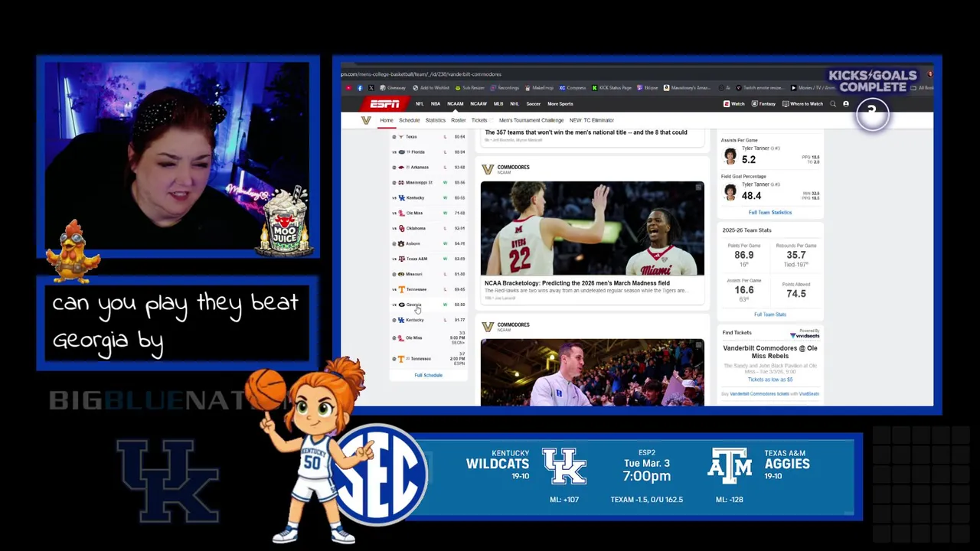Open the Vanderbilt Commodores tickets link
Screen dimensions: 980x551
(759, 393)
